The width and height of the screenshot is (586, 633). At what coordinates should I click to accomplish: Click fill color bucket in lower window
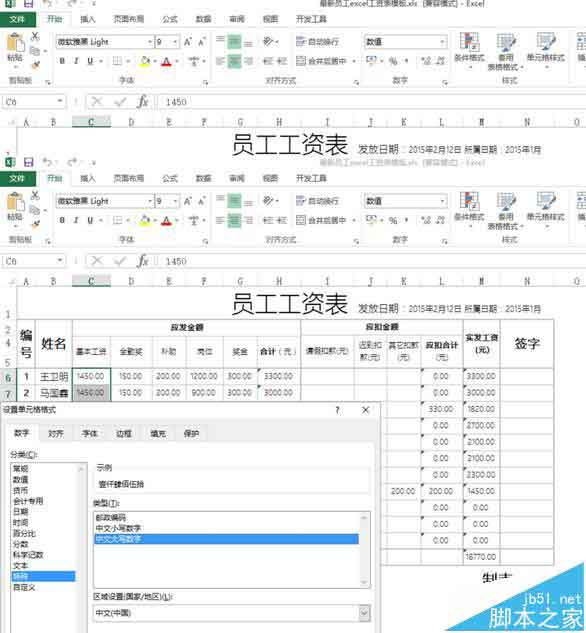[x=144, y=220]
